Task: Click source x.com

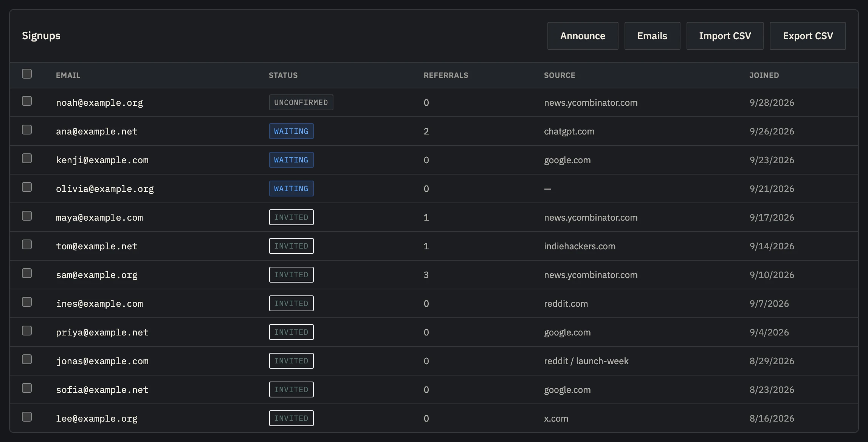Action: pyautogui.click(x=556, y=419)
